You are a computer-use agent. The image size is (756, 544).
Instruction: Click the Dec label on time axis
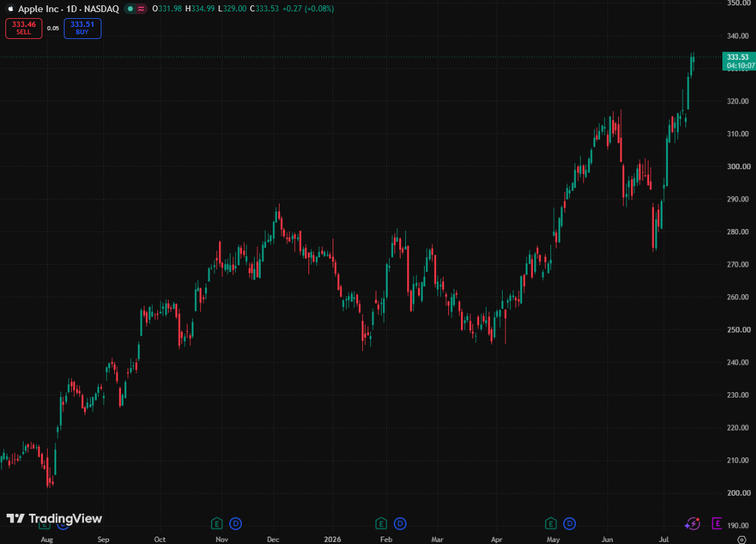(x=273, y=540)
